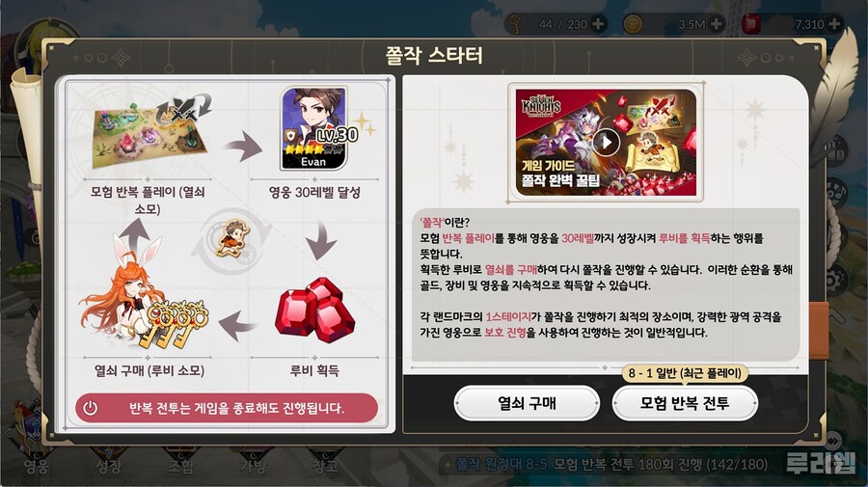Viewport: 868px width, 487px height.
Task: Select the Evan Lv.30 hero portrait
Action: [x=314, y=128]
